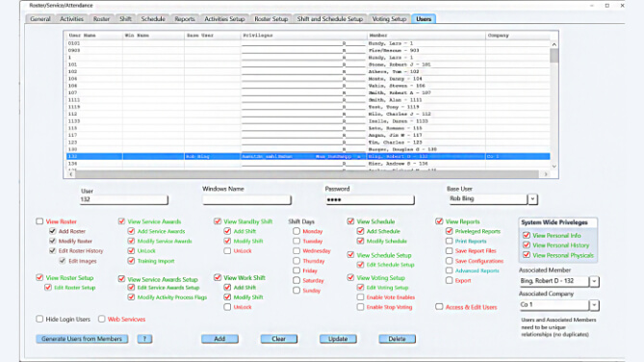This screenshot has width=644, height=362.
Task: Enable Web Services checkbox
Action: 101,319
